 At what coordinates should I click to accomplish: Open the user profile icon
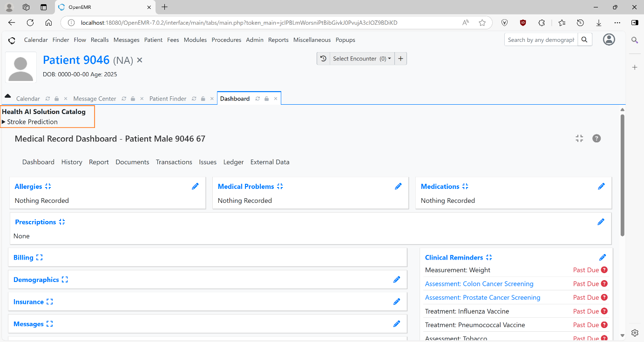coord(609,40)
